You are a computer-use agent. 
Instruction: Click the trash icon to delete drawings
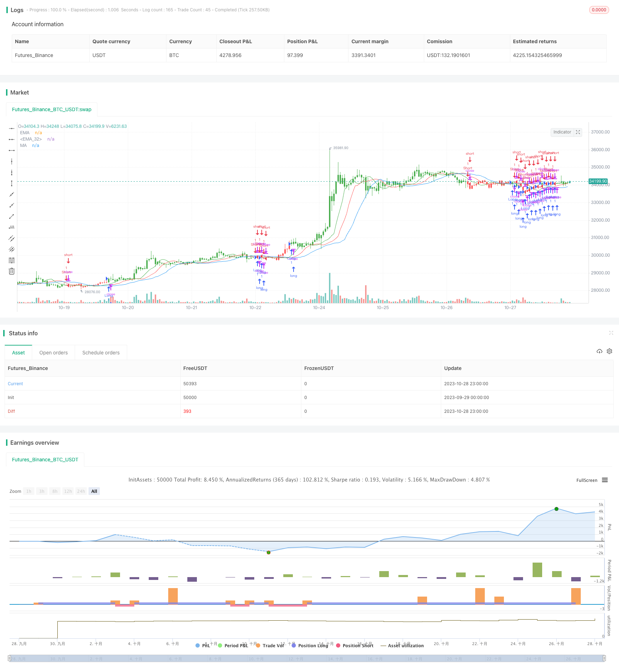(x=12, y=271)
